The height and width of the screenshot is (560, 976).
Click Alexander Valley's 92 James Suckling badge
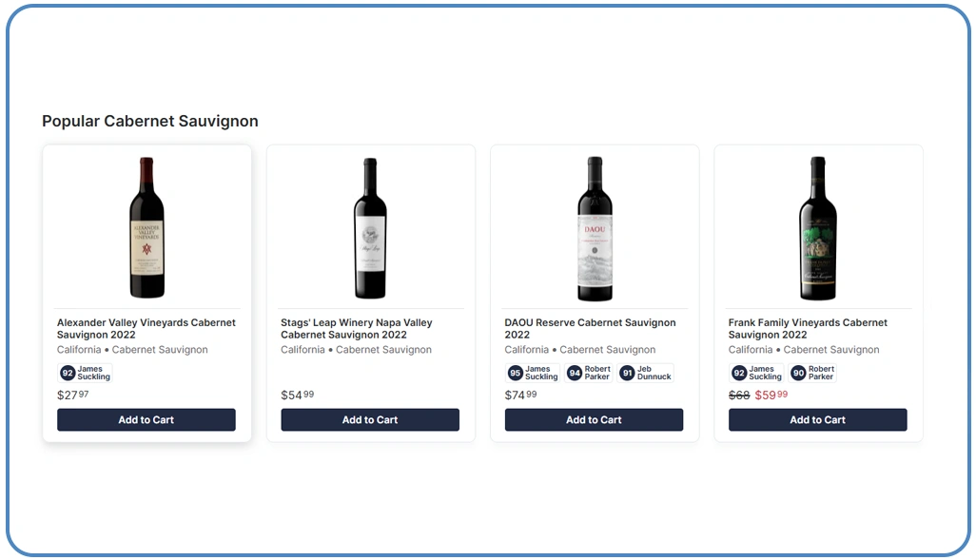(x=86, y=374)
